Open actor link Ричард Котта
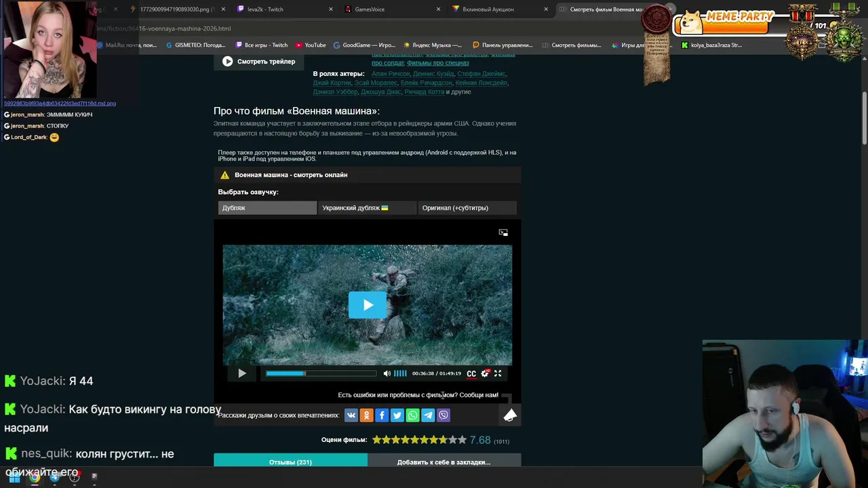Image resolution: width=868 pixels, height=488 pixels. click(425, 92)
